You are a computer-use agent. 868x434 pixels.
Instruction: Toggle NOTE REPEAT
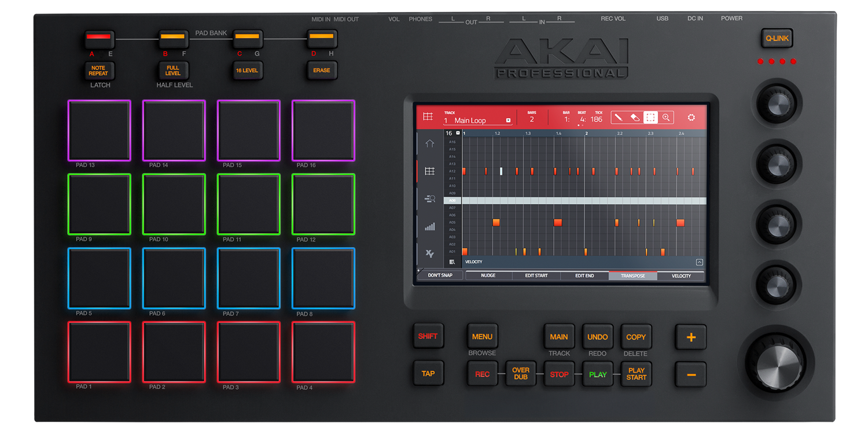coord(99,71)
